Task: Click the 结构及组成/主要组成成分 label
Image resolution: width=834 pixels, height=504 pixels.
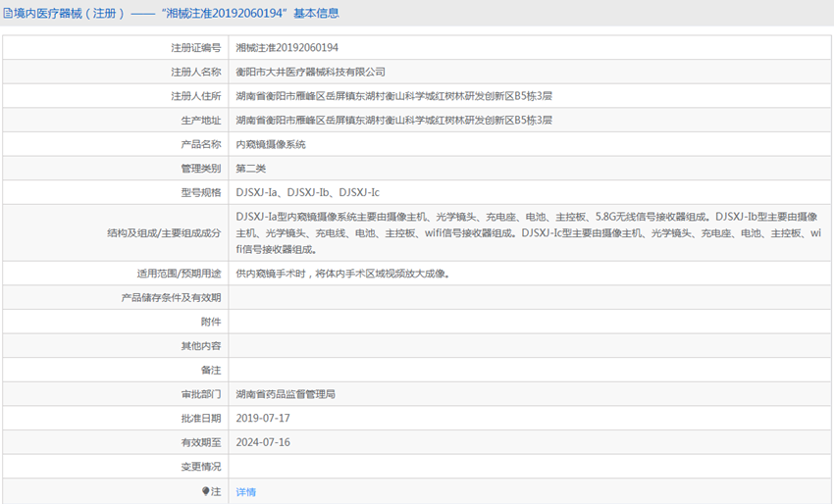Action: pyautogui.click(x=164, y=232)
